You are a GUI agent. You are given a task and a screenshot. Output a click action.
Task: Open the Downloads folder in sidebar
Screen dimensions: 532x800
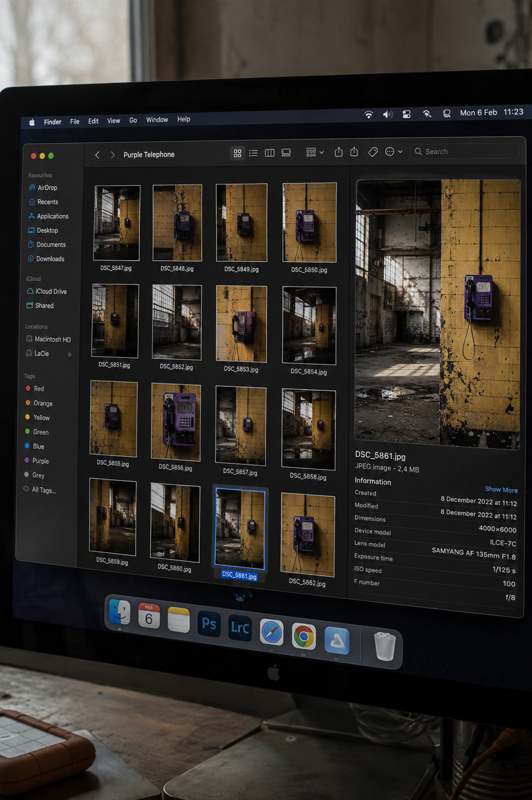(46, 259)
